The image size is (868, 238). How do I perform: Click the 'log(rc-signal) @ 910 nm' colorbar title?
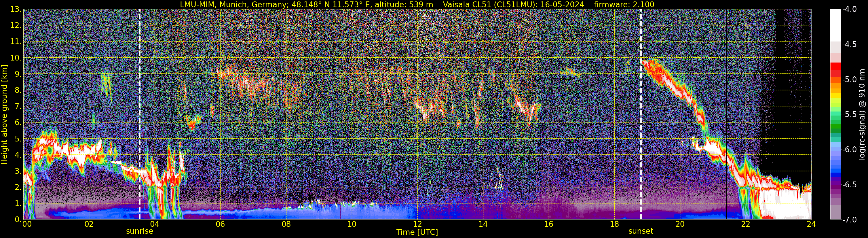pos(862,114)
